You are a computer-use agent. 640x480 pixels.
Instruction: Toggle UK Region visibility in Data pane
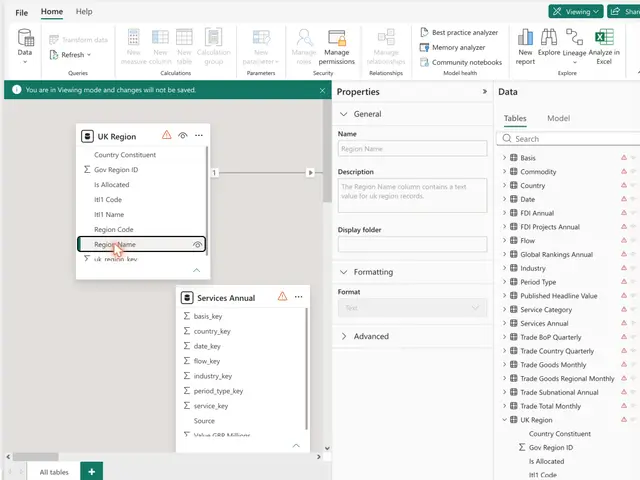tap(633, 420)
